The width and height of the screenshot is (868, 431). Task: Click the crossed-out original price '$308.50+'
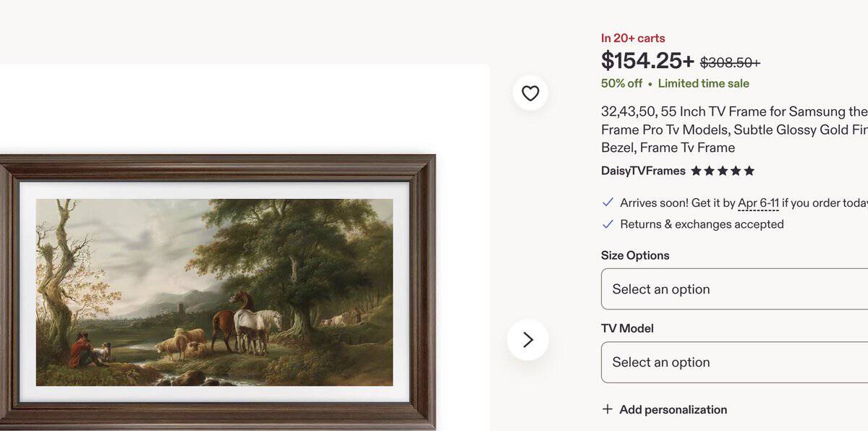click(729, 63)
